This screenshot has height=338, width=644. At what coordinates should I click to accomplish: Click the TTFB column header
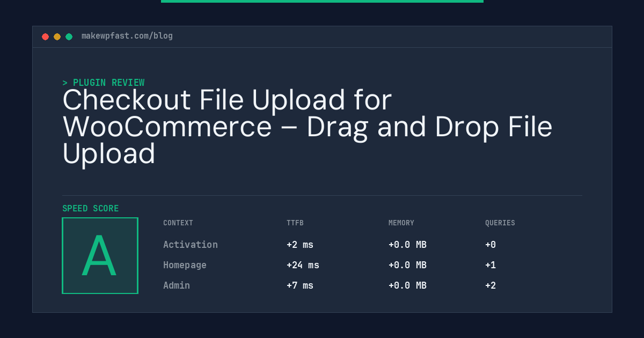click(295, 223)
